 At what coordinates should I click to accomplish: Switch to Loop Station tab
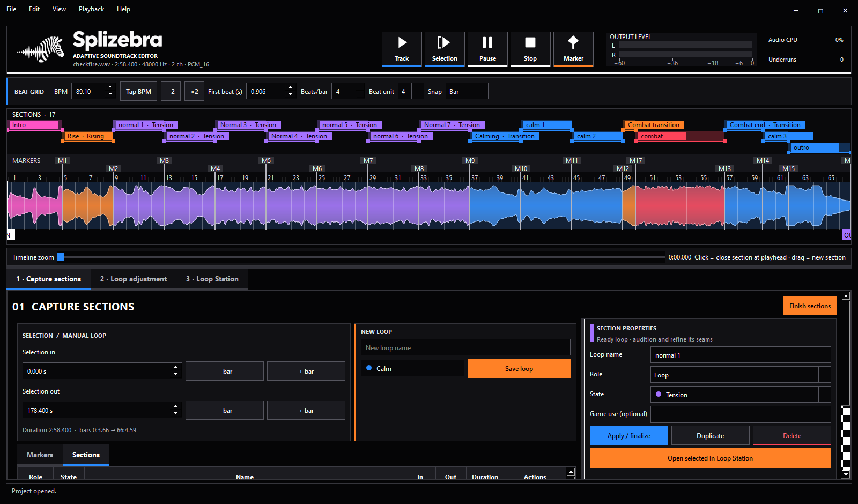(x=212, y=279)
